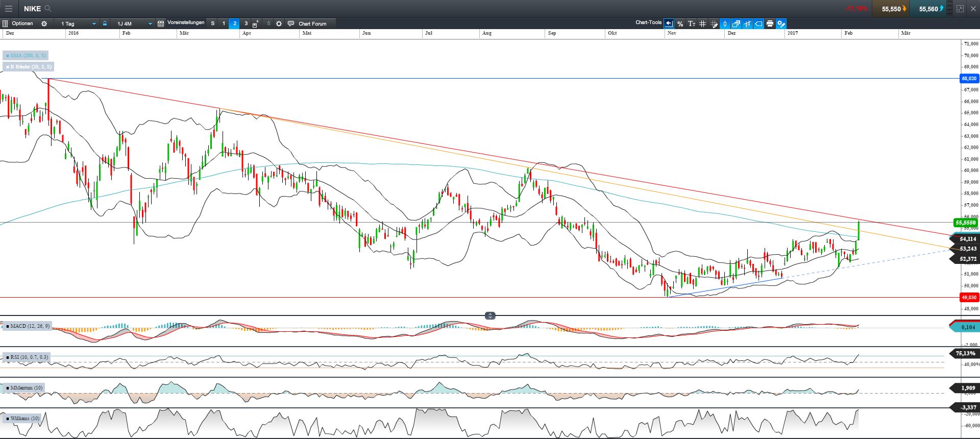Viewport: 980px width, 439px height.
Task: Select the percent scale chart tool
Action: coord(680,24)
